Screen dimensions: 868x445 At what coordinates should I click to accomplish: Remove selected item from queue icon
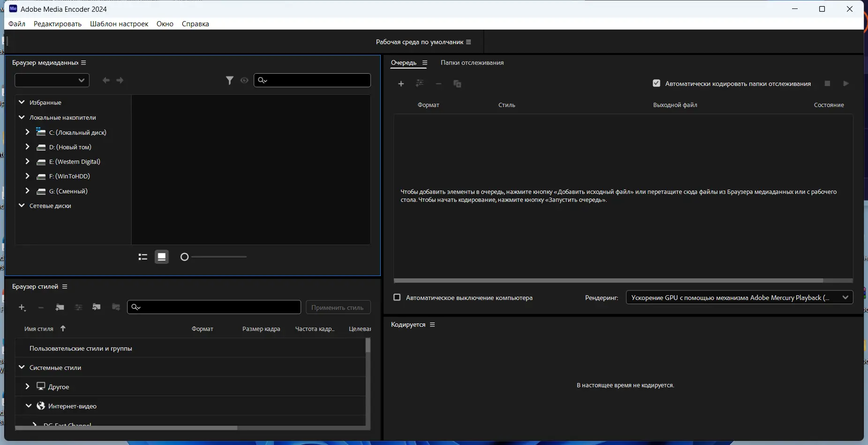tap(439, 84)
